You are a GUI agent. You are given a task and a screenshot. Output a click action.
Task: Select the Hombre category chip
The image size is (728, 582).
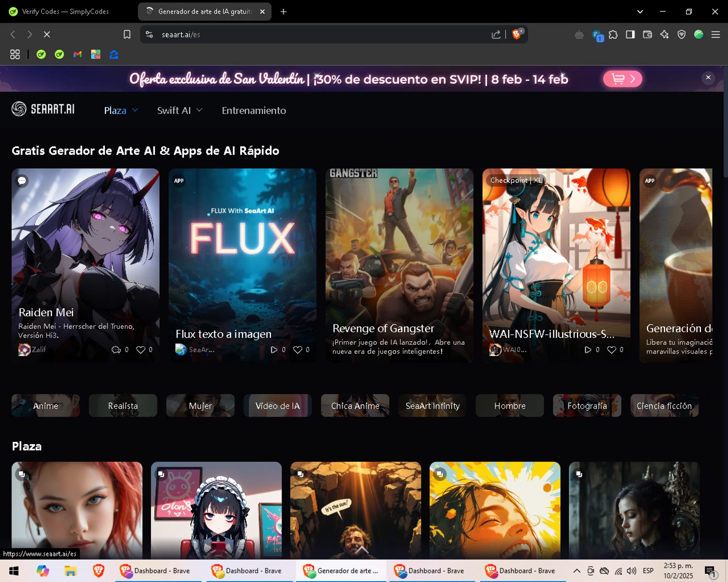[x=510, y=405]
